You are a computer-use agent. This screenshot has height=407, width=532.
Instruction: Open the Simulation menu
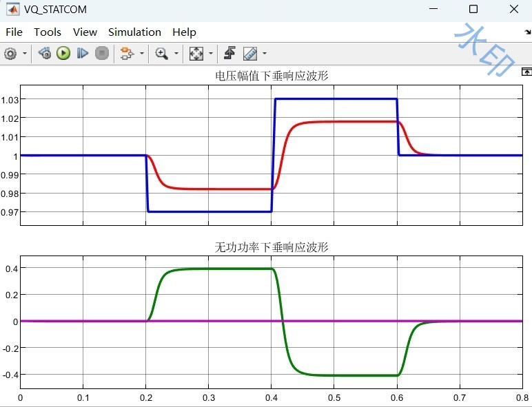coord(134,32)
